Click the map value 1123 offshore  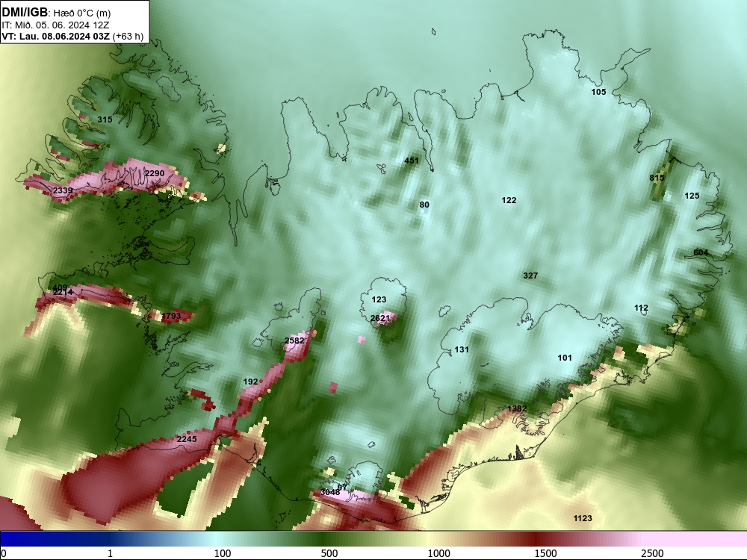(x=582, y=518)
